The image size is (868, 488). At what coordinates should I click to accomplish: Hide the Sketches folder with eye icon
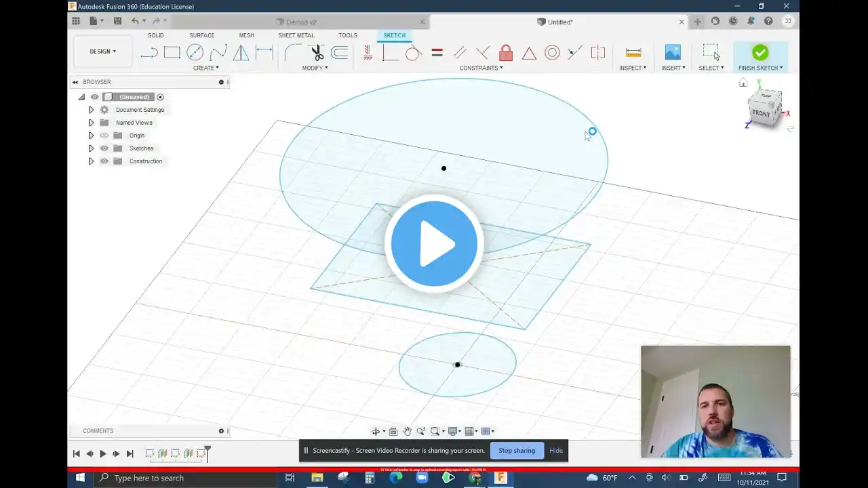pyautogui.click(x=104, y=148)
